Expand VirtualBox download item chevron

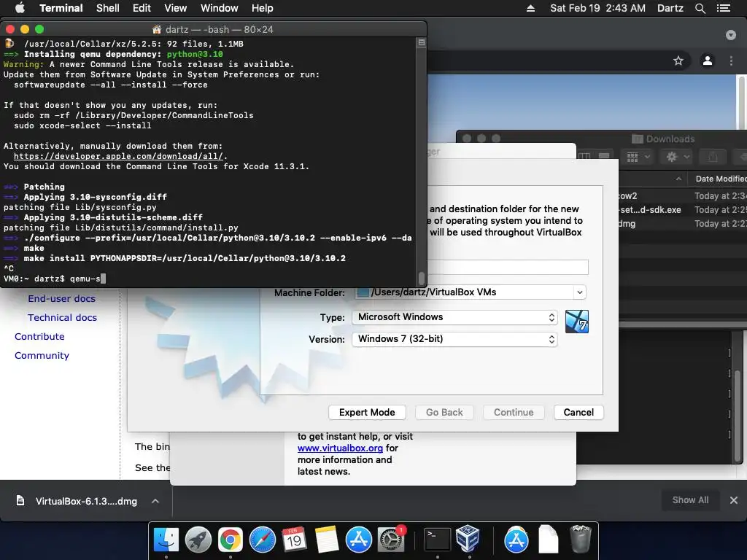155,501
